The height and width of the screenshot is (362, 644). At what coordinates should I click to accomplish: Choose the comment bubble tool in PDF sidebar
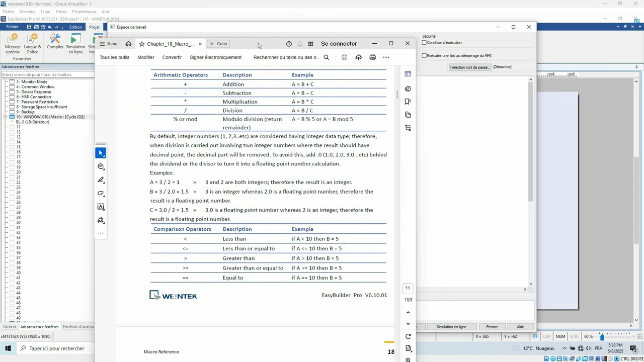[101, 166]
